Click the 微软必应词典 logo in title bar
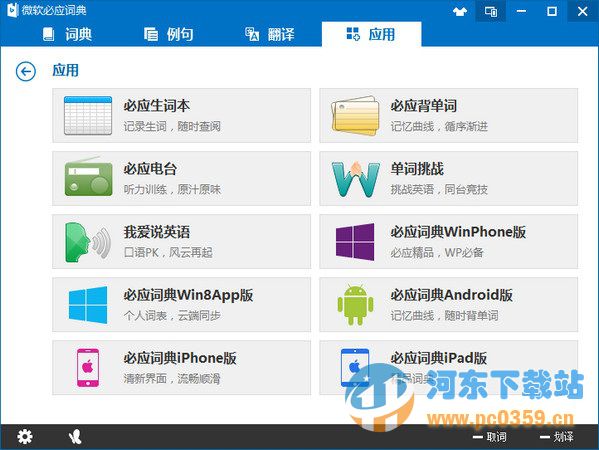Image resolution: width=599 pixels, height=450 pixels. (x=13, y=10)
